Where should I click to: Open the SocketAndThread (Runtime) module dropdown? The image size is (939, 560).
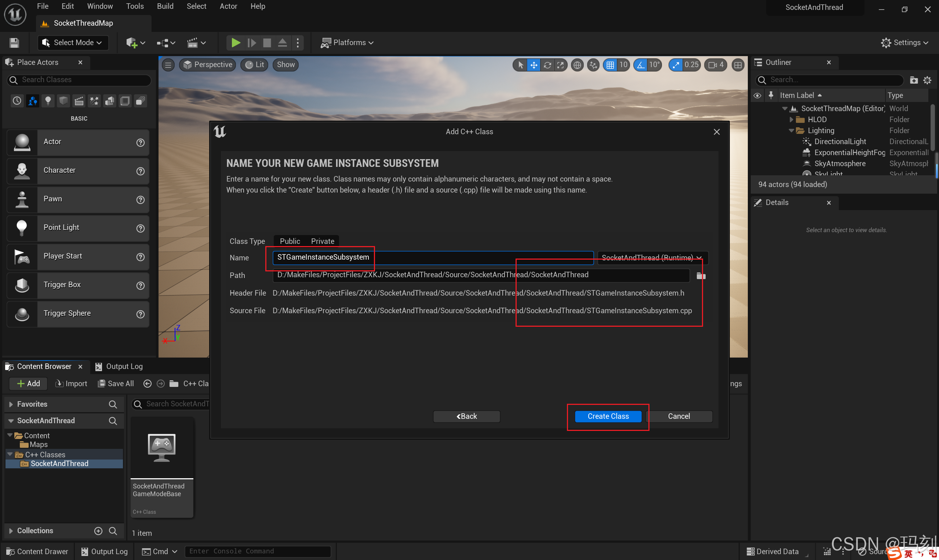pyautogui.click(x=652, y=258)
